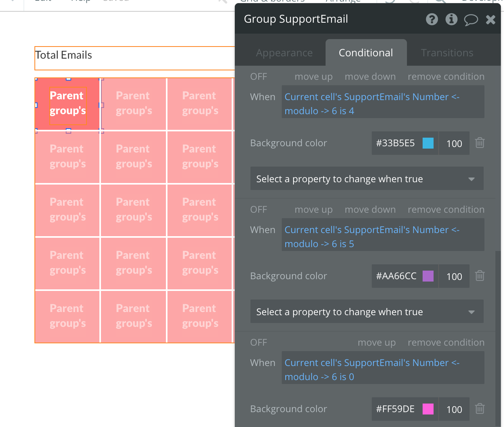
Task: Toggle OFF switch for modulo 6 is 4 condition
Action: (x=259, y=77)
